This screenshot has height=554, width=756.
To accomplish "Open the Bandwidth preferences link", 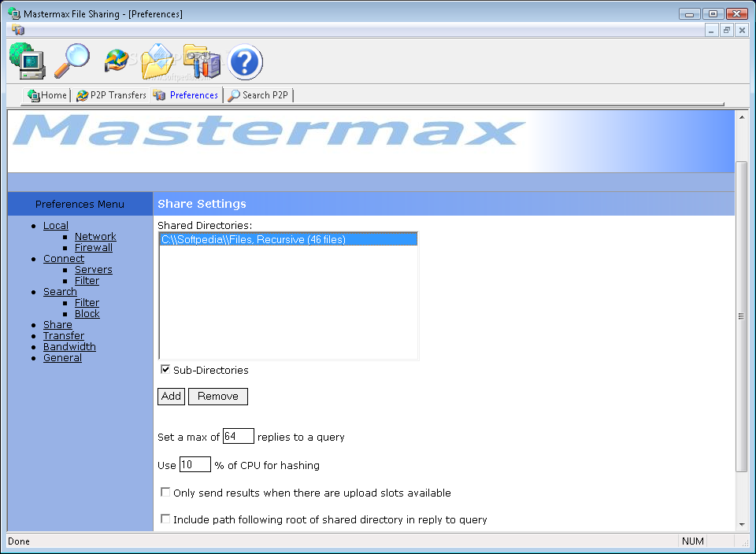I will coord(69,347).
